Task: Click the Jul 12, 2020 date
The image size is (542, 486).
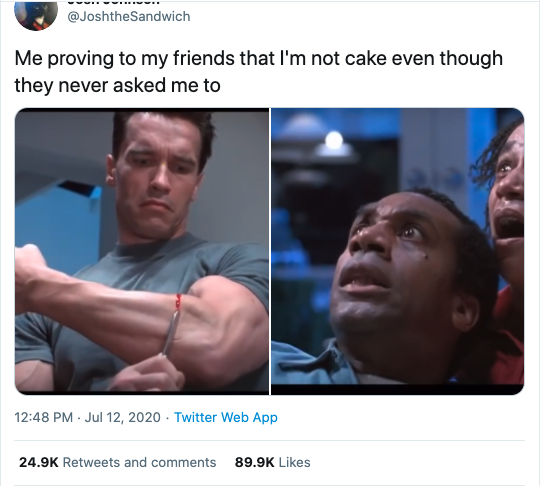Action: [x=122, y=417]
